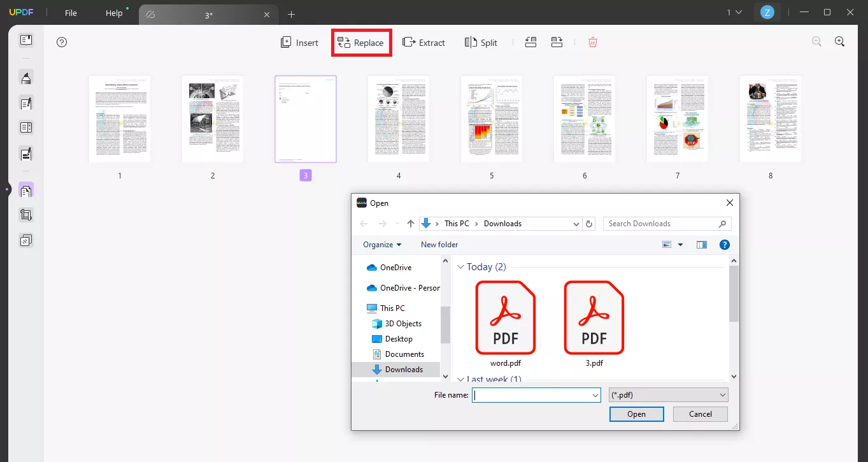Click the change view icon
868x462 pixels.
pyautogui.click(x=667, y=245)
